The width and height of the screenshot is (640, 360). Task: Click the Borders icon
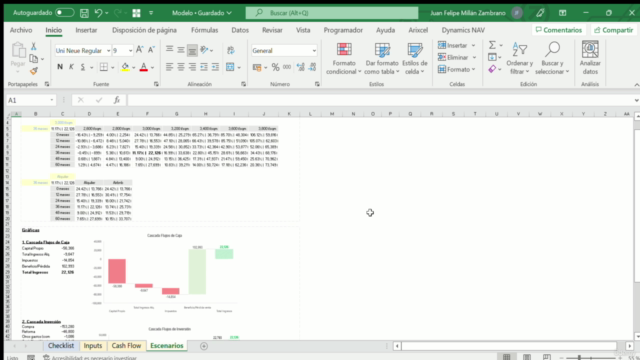(104, 67)
